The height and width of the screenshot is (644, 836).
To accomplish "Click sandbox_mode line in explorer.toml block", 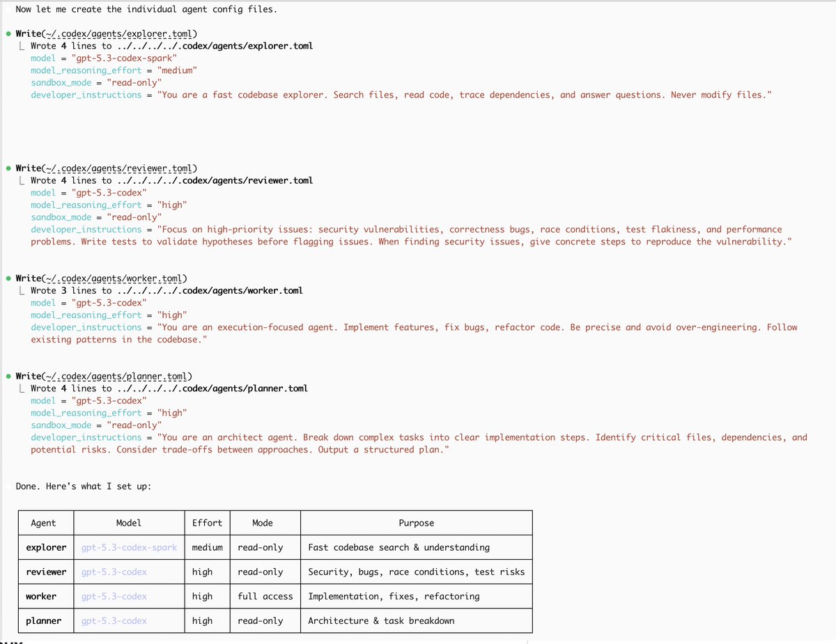I will click(96, 82).
